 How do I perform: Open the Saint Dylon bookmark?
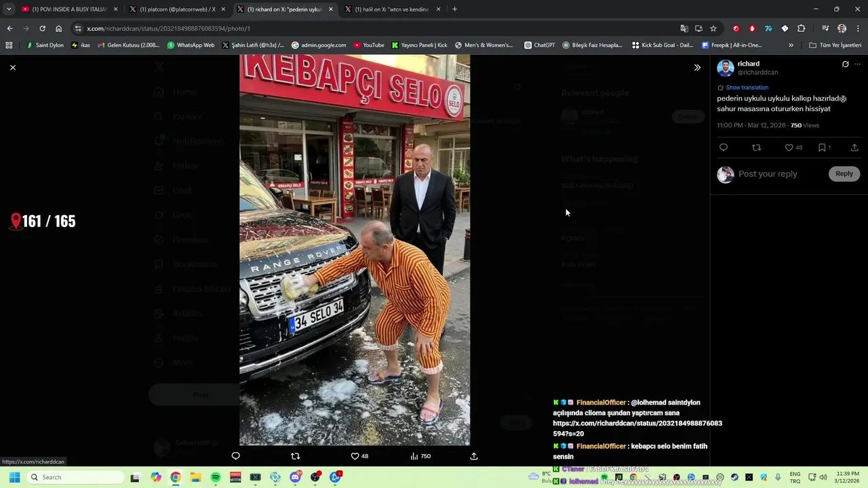(45, 45)
